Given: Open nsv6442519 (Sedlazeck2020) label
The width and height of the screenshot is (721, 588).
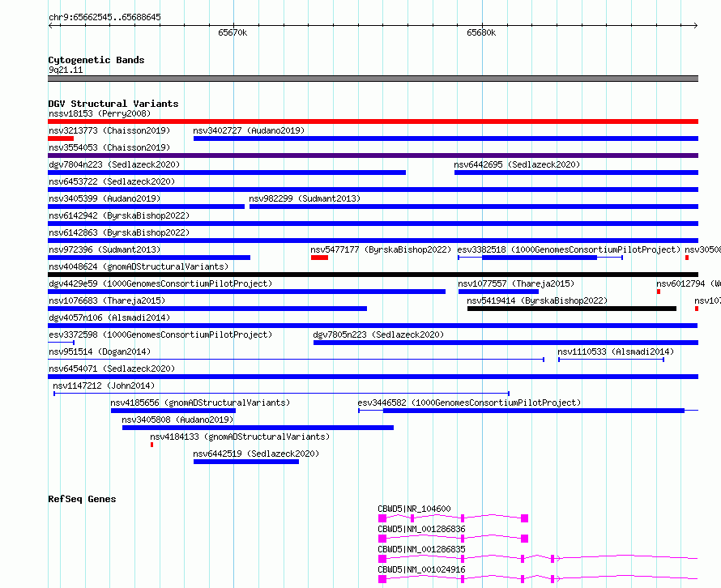Looking at the screenshot, I should 256,454.
